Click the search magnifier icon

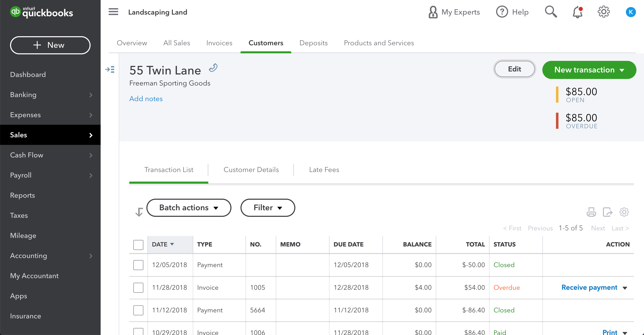(x=551, y=12)
